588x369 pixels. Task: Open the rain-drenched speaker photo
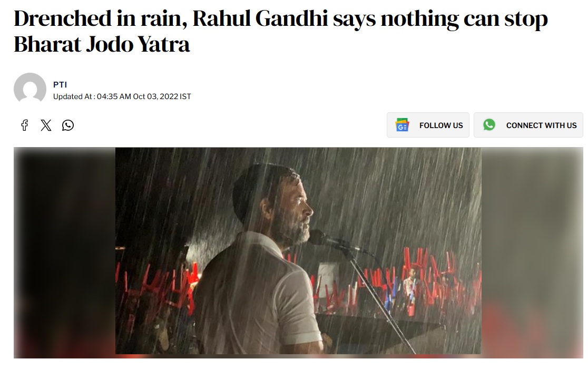pyautogui.click(x=298, y=250)
